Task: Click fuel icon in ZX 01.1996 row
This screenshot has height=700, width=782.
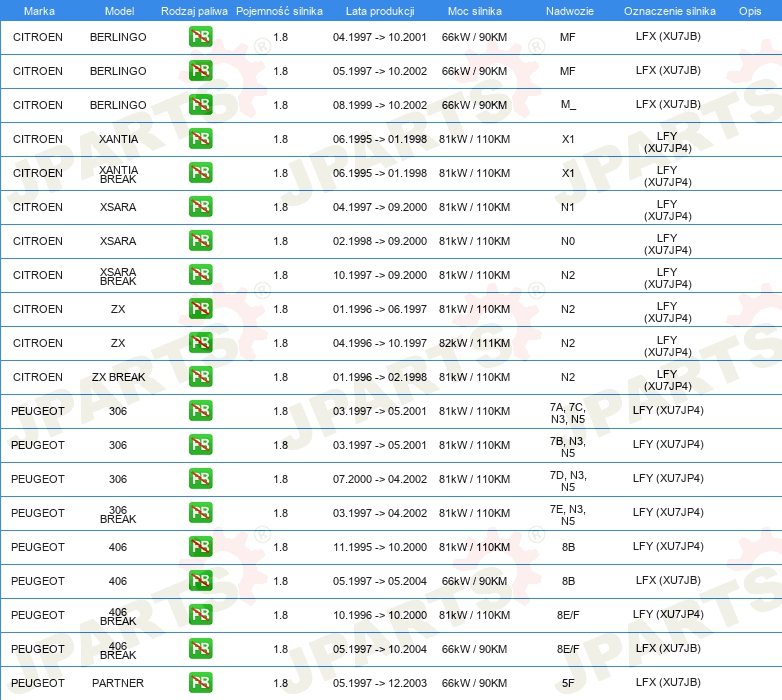Action: (200, 309)
